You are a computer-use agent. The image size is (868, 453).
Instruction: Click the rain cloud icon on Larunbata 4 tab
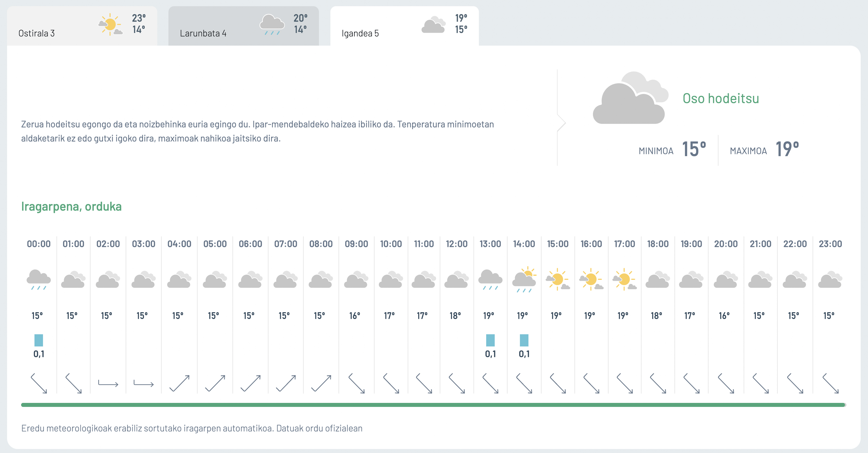click(272, 24)
